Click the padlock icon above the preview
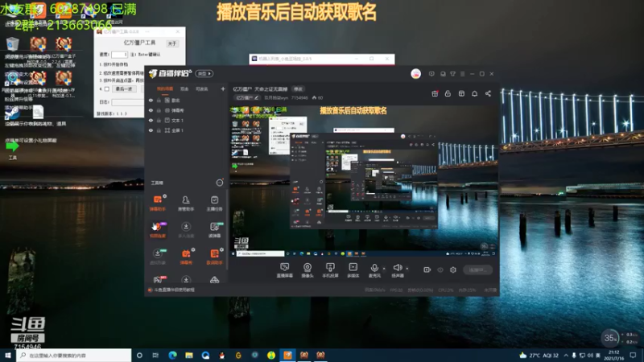This screenshot has height=362, width=644. 448,93
